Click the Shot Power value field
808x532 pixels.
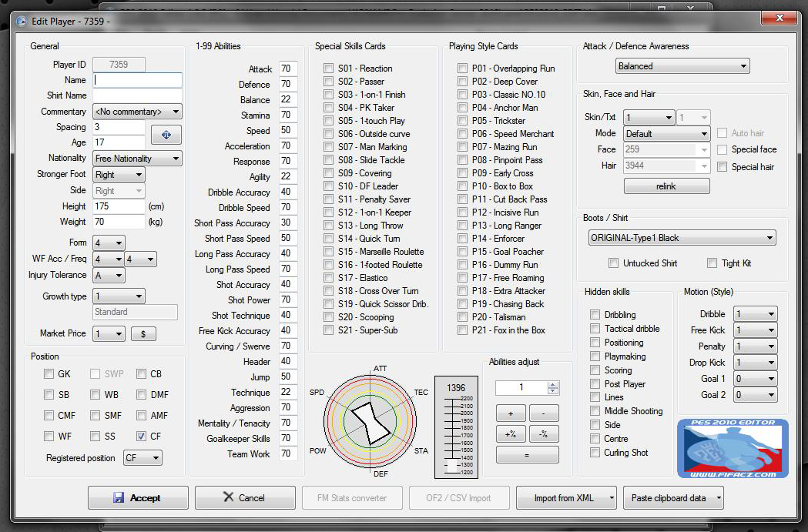[x=287, y=299]
